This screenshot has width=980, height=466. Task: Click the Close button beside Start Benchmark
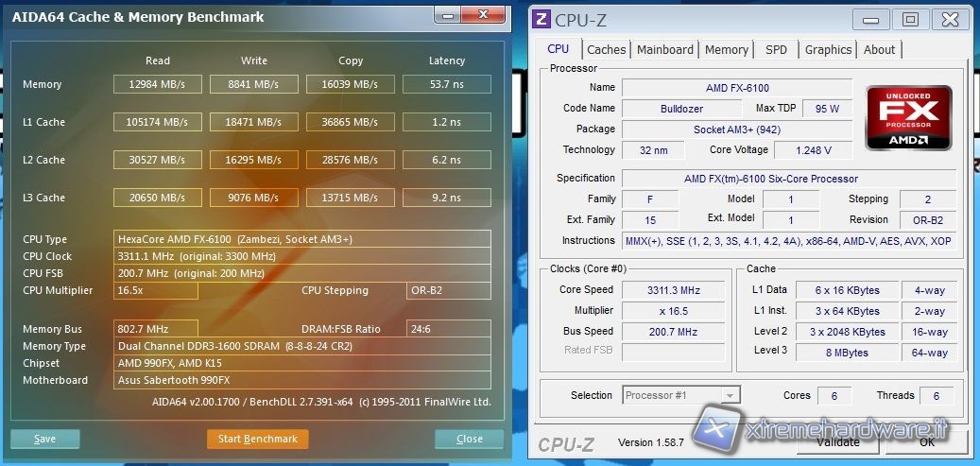pyautogui.click(x=469, y=439)
